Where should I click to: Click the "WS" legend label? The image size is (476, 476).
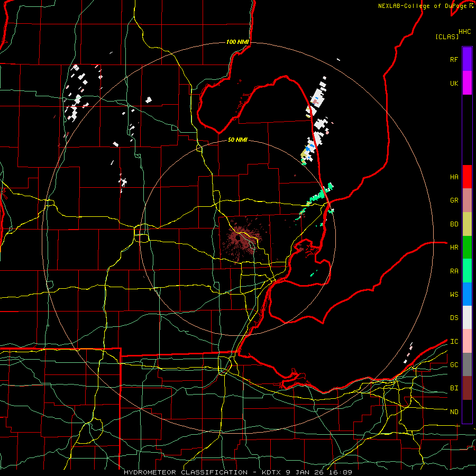(454, 295)
